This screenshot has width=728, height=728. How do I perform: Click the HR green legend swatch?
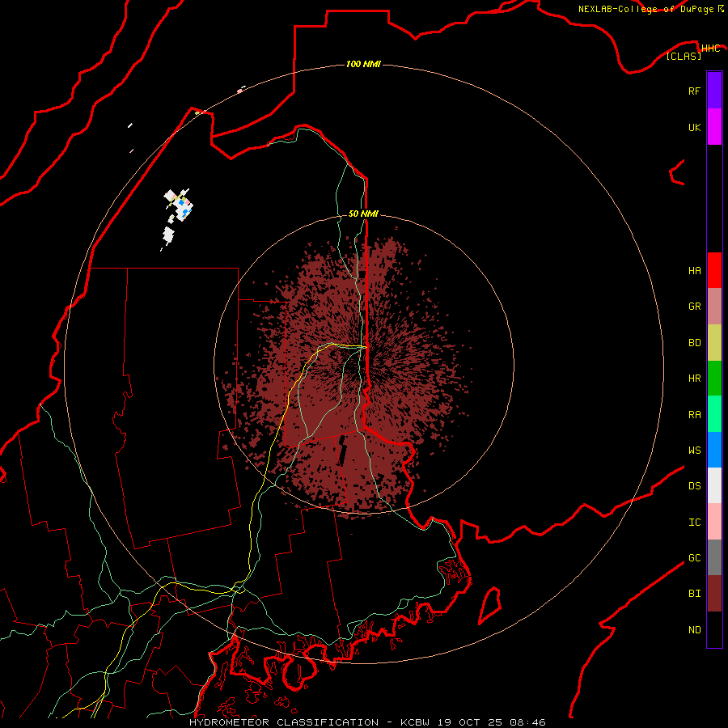click(714, 379)
